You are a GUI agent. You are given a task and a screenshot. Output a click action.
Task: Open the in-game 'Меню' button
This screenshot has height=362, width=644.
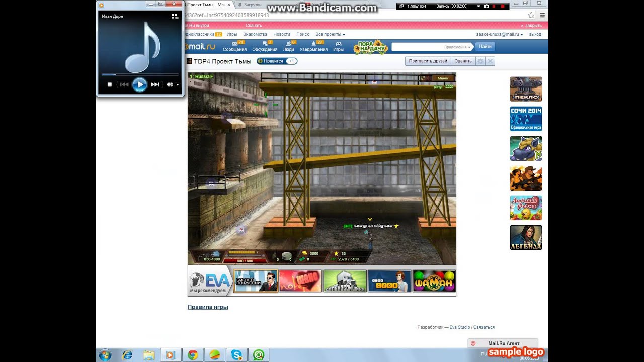pos(442,78)
